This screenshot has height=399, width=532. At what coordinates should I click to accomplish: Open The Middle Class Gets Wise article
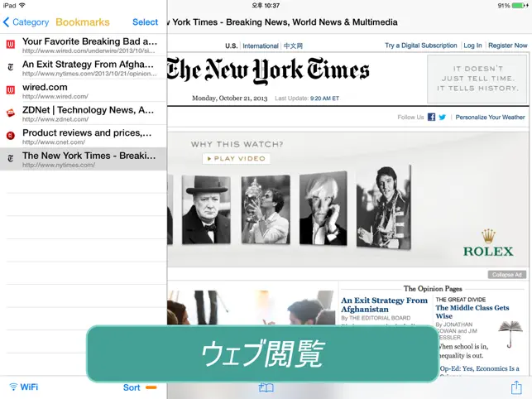472,311
